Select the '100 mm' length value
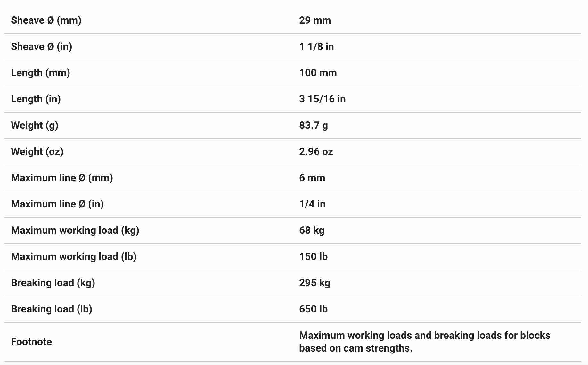This screenshot has height=365, width=588. pos(318,73)
